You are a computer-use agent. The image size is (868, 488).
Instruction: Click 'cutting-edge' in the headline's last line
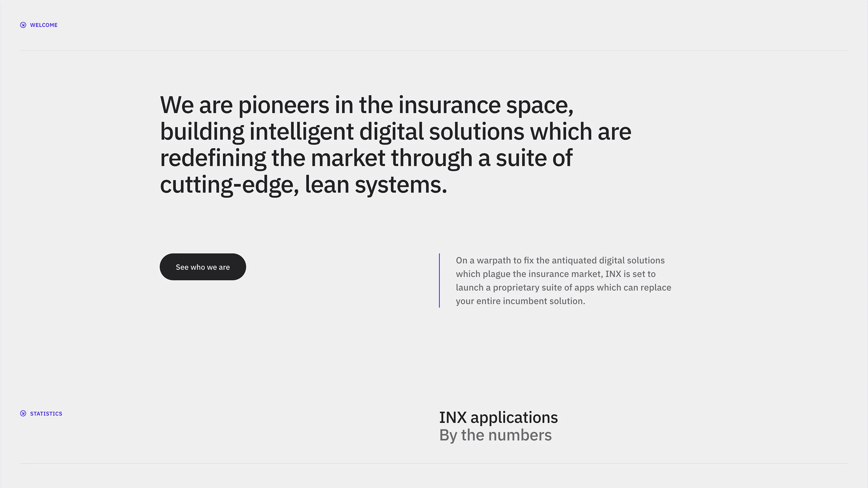pyautogui.click(x=229, y=185)
